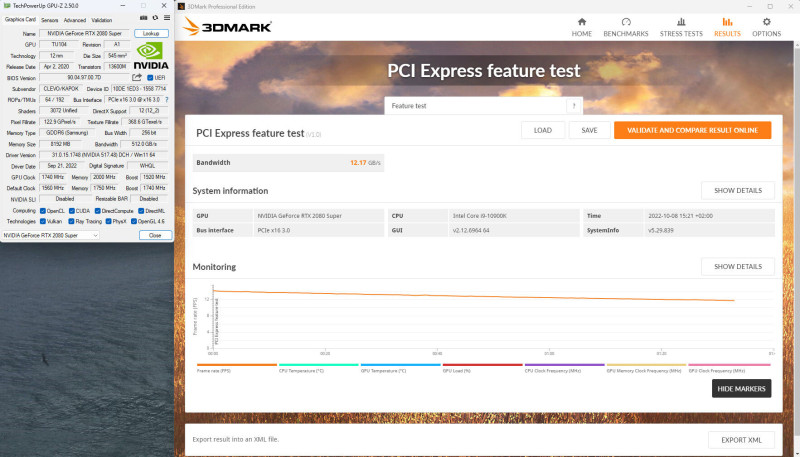Expand Monitoring with Show Details
This screenshot has width=800, height=457.
738,267
